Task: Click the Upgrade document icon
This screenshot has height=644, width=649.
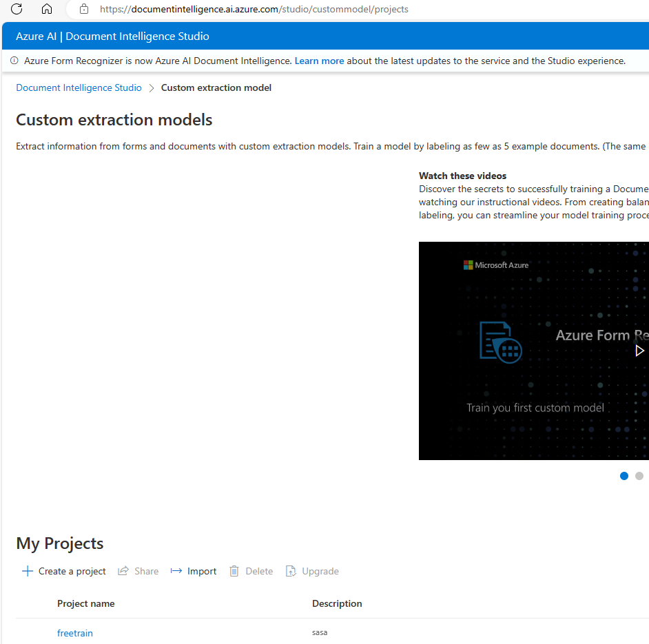Action: (291, 571)
